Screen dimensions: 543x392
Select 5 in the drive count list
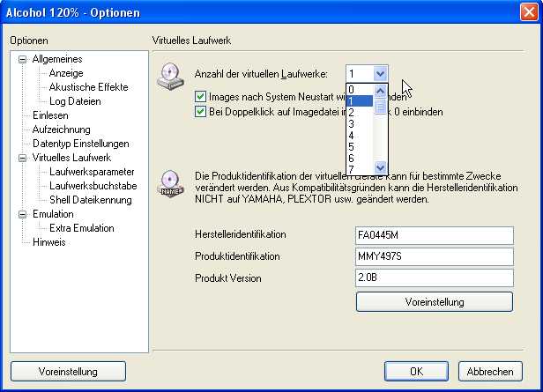360,147
